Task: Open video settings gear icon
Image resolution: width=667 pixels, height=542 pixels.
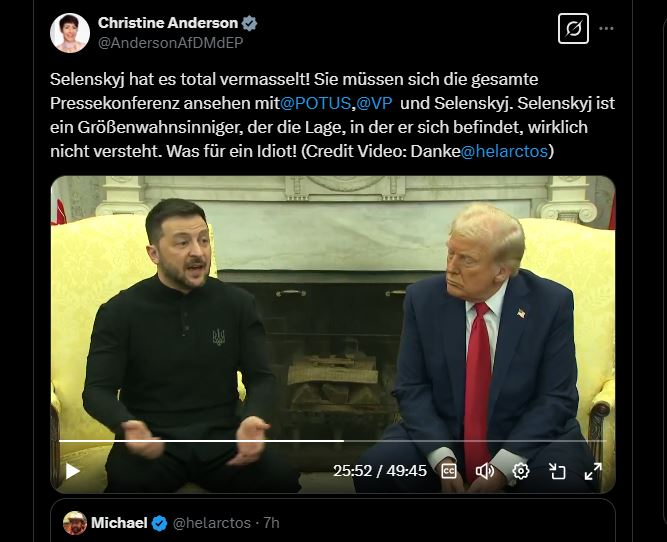Action: click(x=521, y=471)
